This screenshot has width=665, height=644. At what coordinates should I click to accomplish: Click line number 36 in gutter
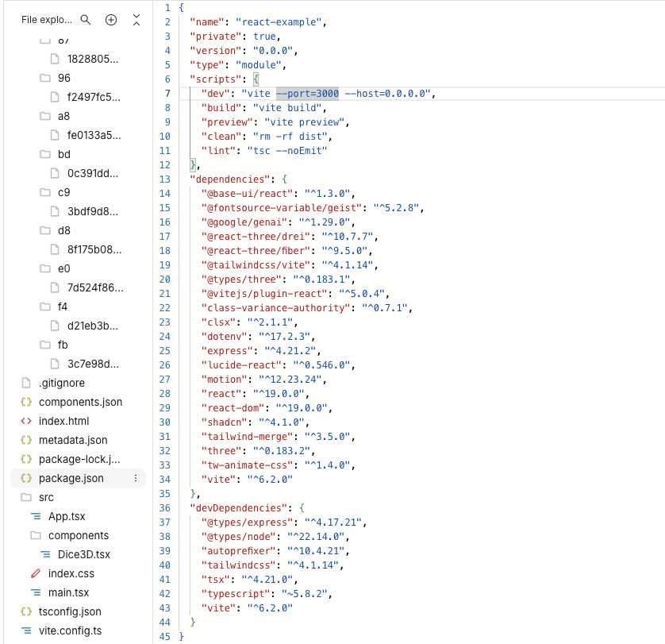165,508
